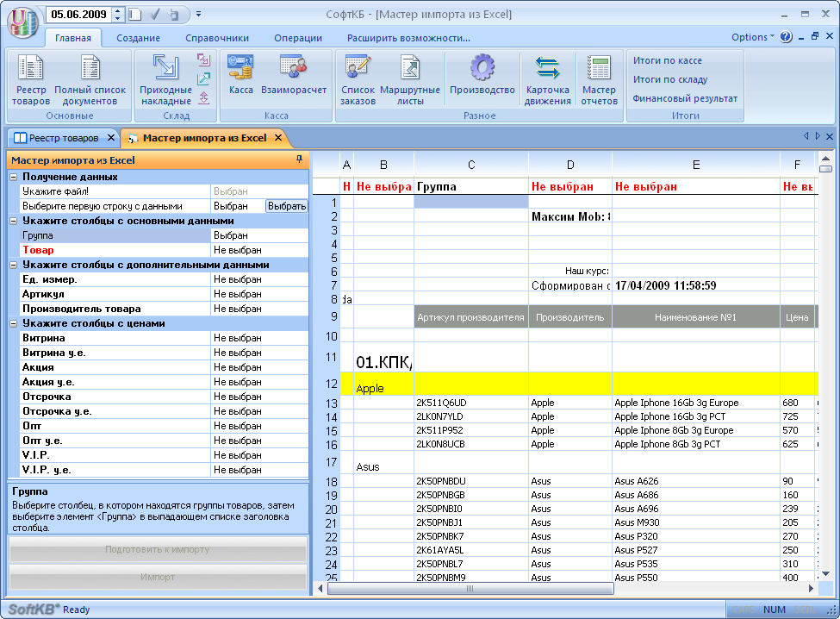Click the Итоги по складу link
This screenshot has height=619, width=840.
tap(670, 79)
